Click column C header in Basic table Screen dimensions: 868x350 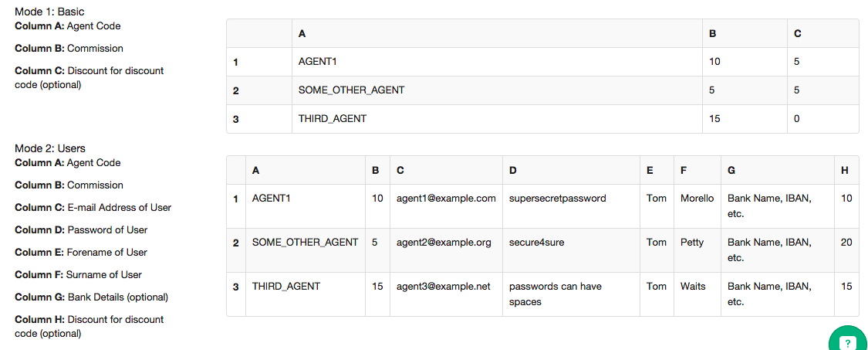[822, 33]
